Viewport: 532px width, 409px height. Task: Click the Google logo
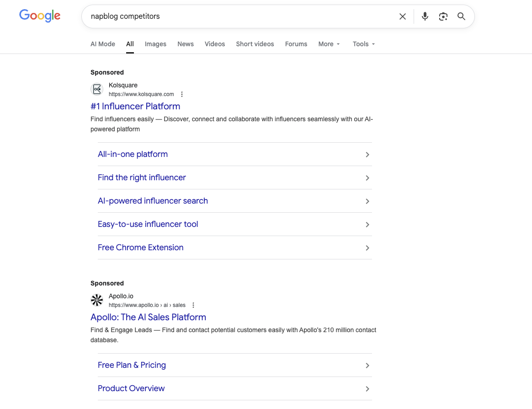[40, 16]
